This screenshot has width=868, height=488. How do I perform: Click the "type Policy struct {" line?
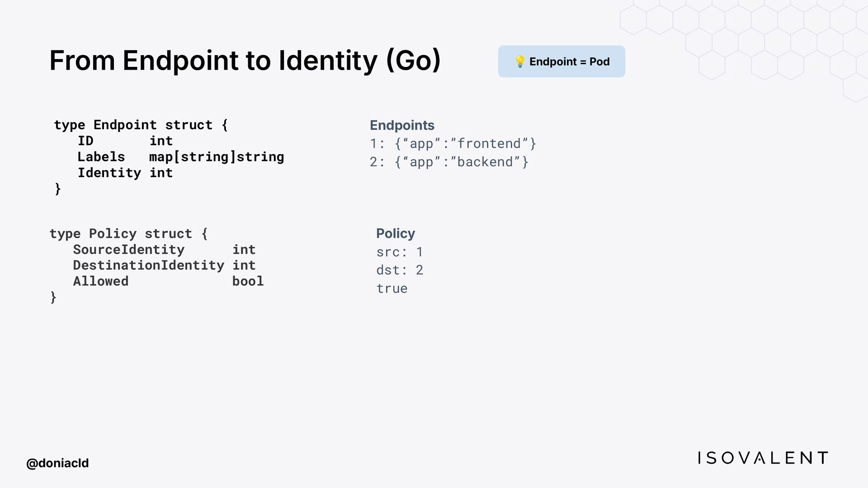128,234
